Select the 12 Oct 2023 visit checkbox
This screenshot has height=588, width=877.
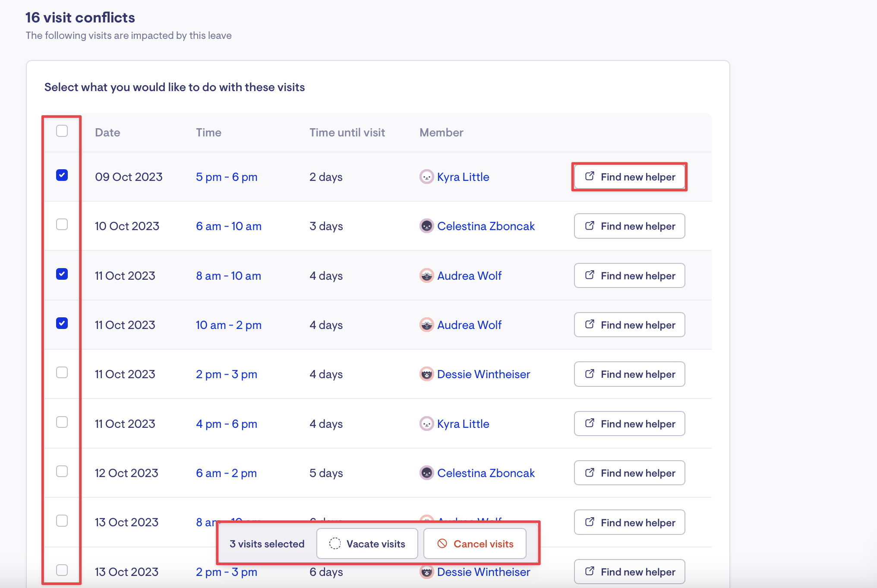click(62, 471)
